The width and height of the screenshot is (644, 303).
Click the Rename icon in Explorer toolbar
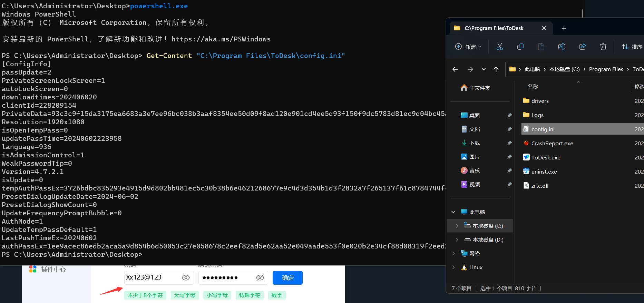[x=562, y=47]
